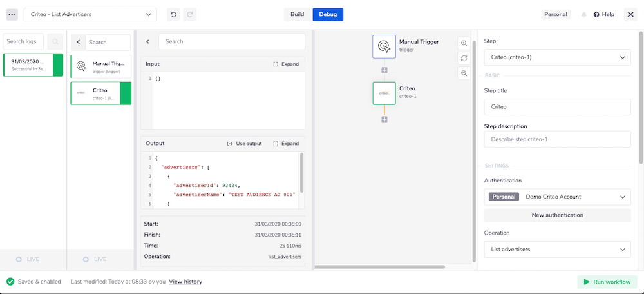Add step below the Criteo node
This screenshot has height=294, width=644.
[x=384, y=119]
